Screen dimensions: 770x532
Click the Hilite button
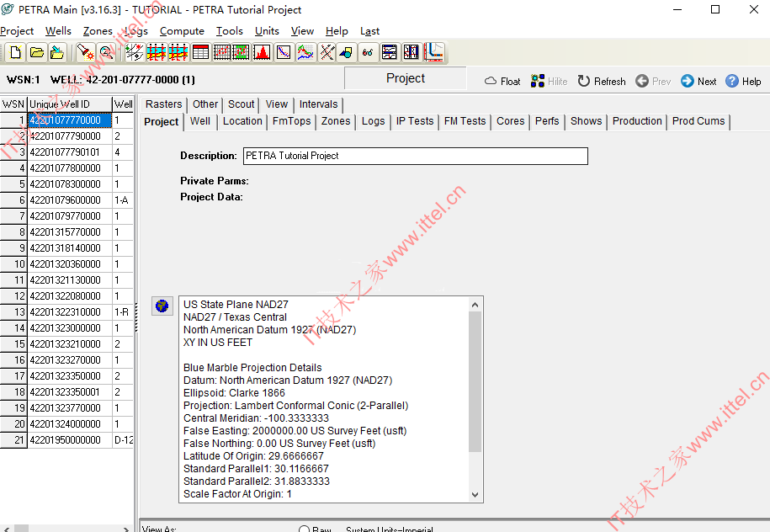pyautogui.click(x=549, y=81)
